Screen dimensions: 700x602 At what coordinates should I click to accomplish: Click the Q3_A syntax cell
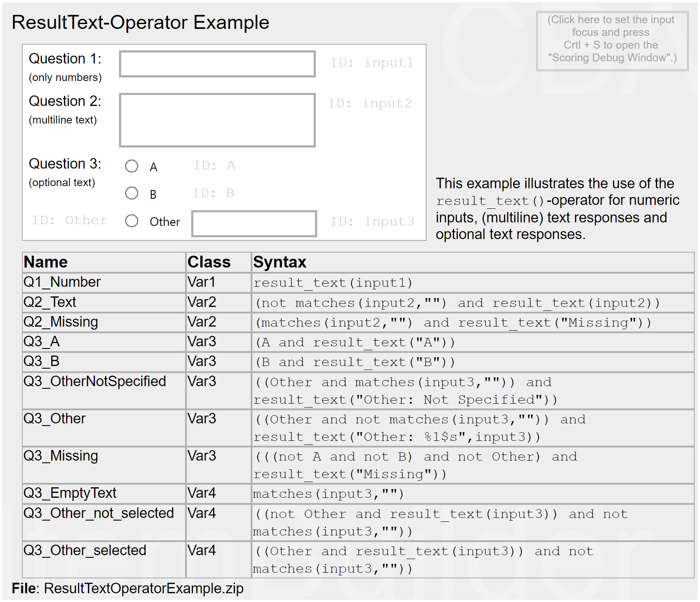click(x=354, y=342)
